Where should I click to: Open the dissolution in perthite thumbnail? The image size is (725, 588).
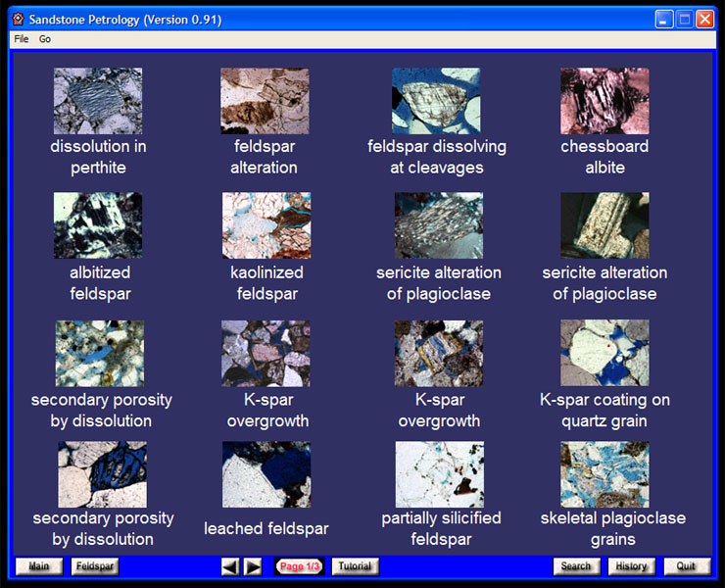point(98,101)
